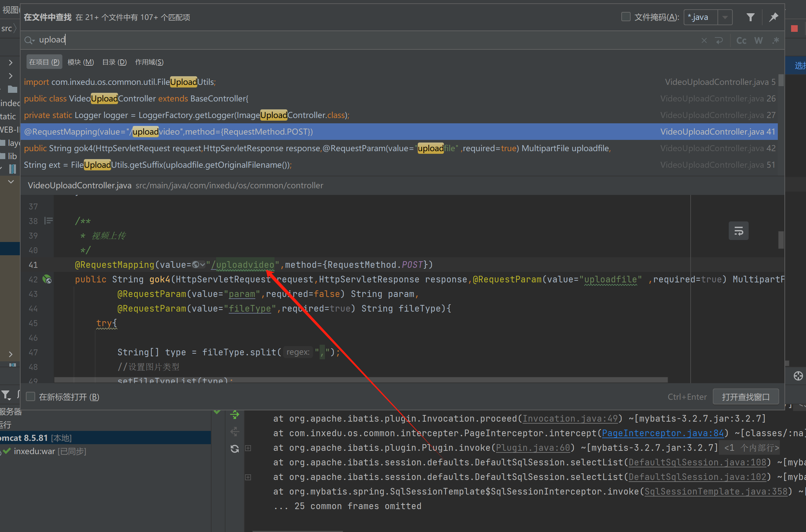Click the /uploadvideo mapping string on line 41
This screenshot has width=806, height=532.
click(243, 265)
